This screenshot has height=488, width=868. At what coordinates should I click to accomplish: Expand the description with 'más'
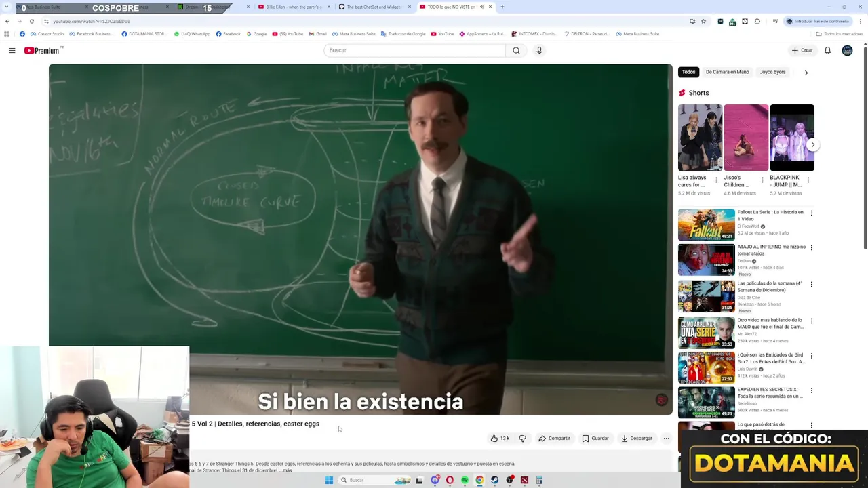tap(288, 470)
